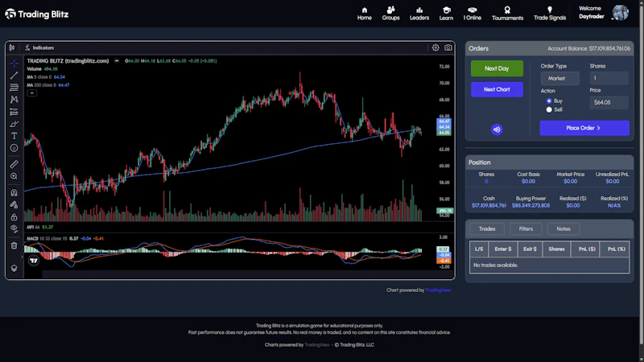Viewport: 644px width, 362px height.
Task: Click the Buying Power value
Action: pos(530,205)
